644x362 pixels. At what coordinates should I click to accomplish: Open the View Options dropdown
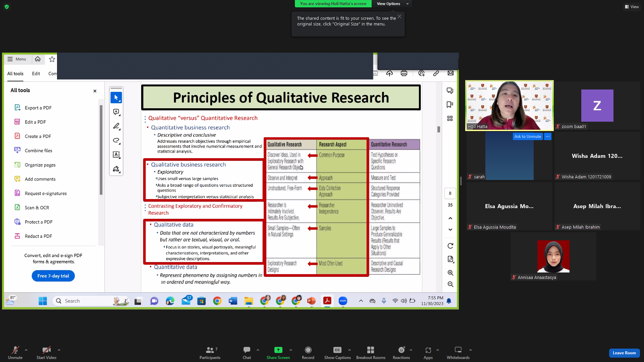(x=392, y=4)
